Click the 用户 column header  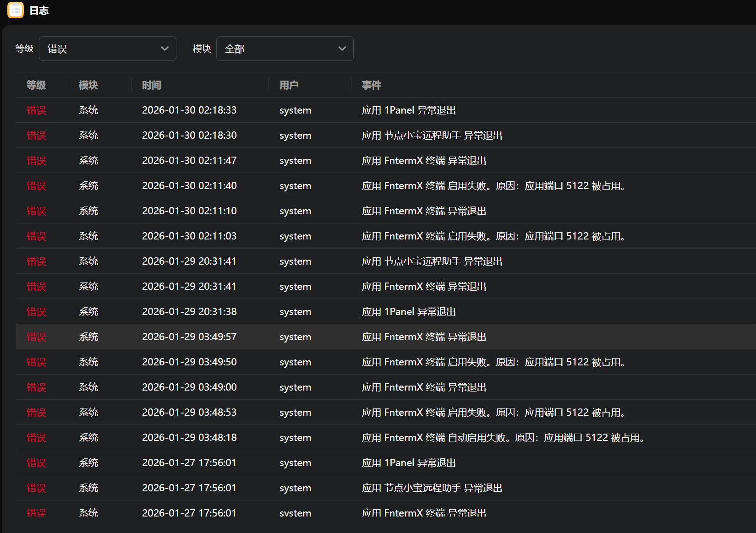[x=289, y=85]
